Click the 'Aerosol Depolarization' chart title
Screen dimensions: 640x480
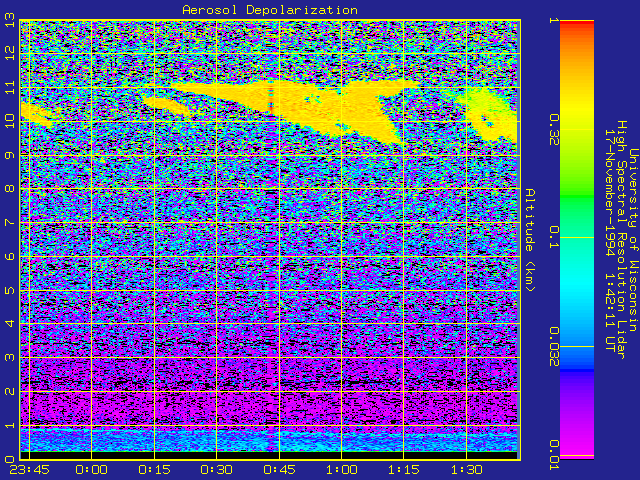pyautogui.click(x=270, y=10)
